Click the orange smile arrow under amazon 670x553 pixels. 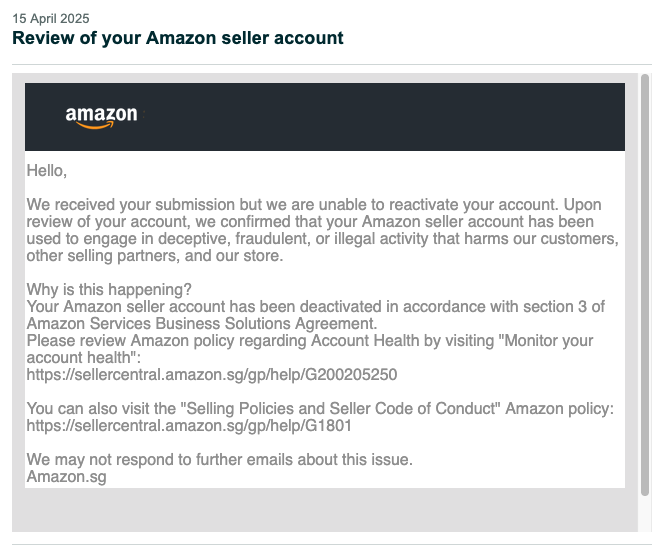(95, 125)
